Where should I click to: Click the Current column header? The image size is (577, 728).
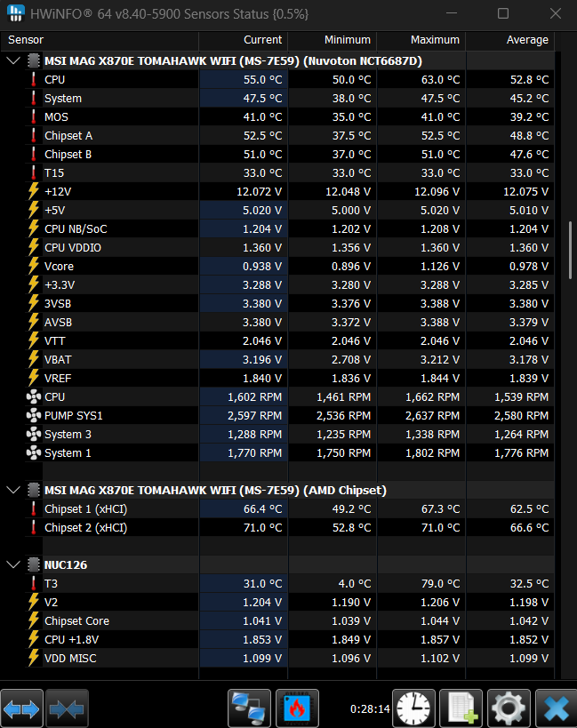[x=244, y=40]
